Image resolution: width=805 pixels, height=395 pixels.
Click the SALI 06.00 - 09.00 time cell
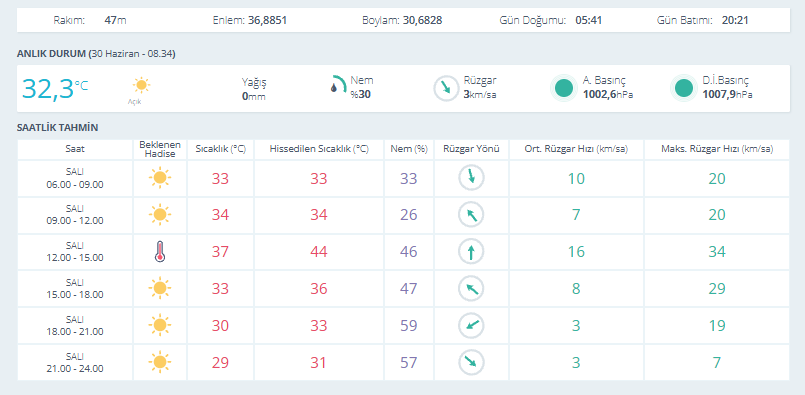[x=75, y=178]
